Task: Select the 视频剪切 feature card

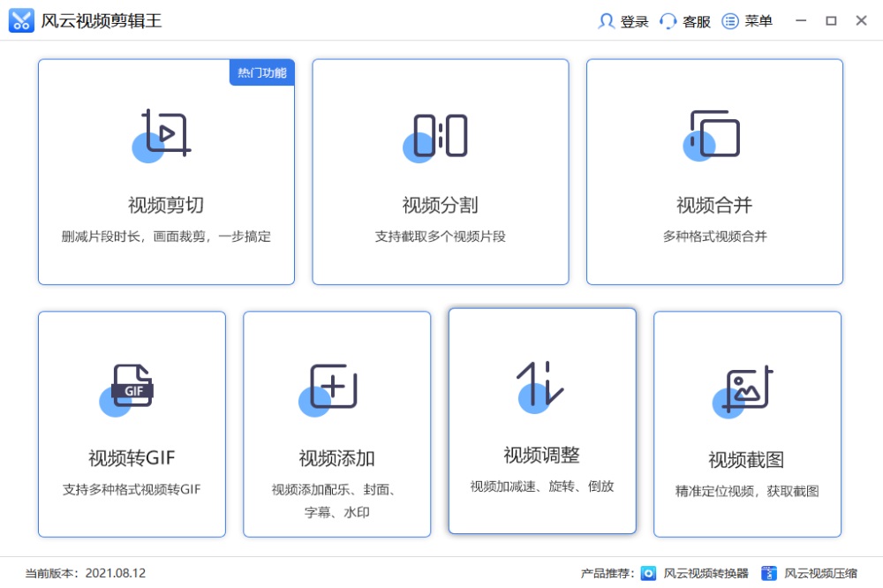Action: [x=164, y=171]
